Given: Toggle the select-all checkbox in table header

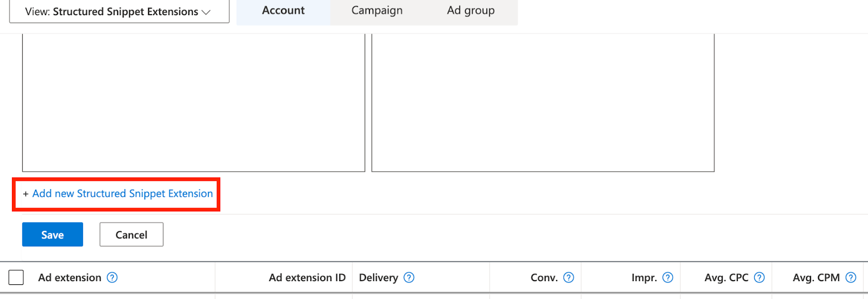Looking at the screenshot, I should 16,278.
